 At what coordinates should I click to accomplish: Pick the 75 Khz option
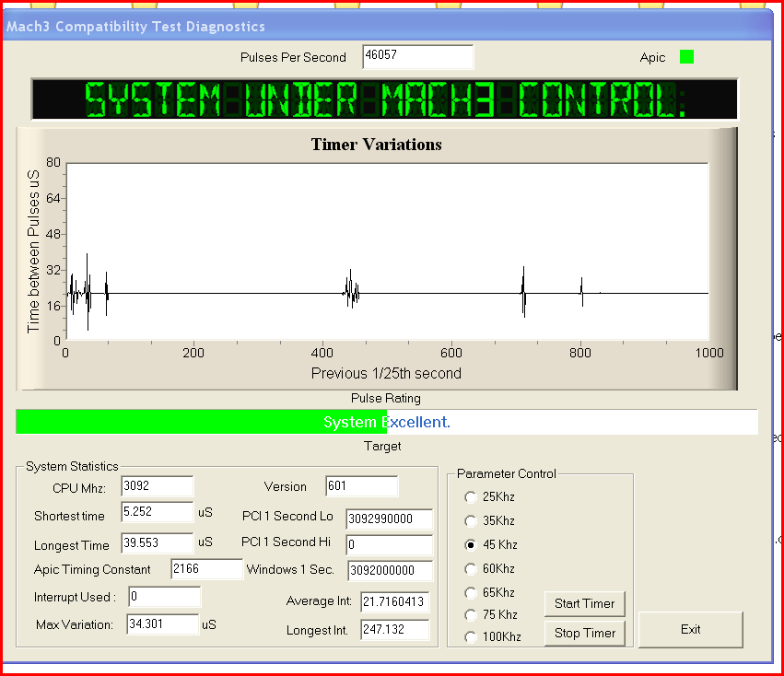tap(470, 614)
